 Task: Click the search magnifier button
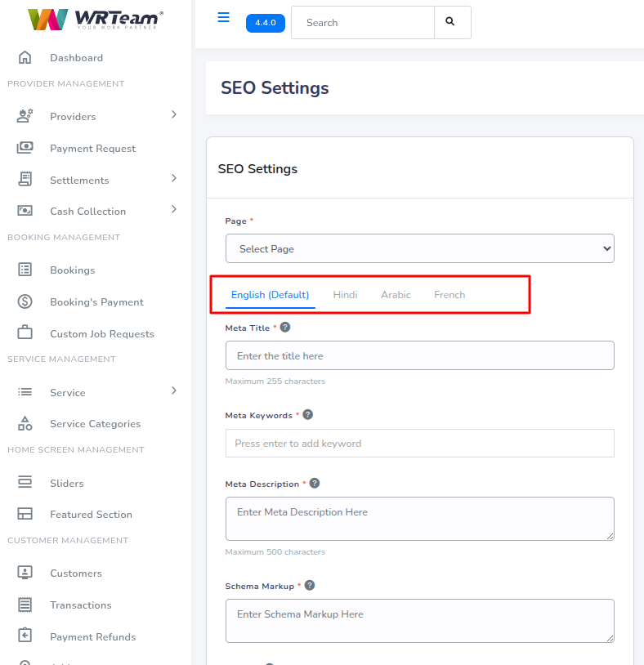tap(453, 22)
